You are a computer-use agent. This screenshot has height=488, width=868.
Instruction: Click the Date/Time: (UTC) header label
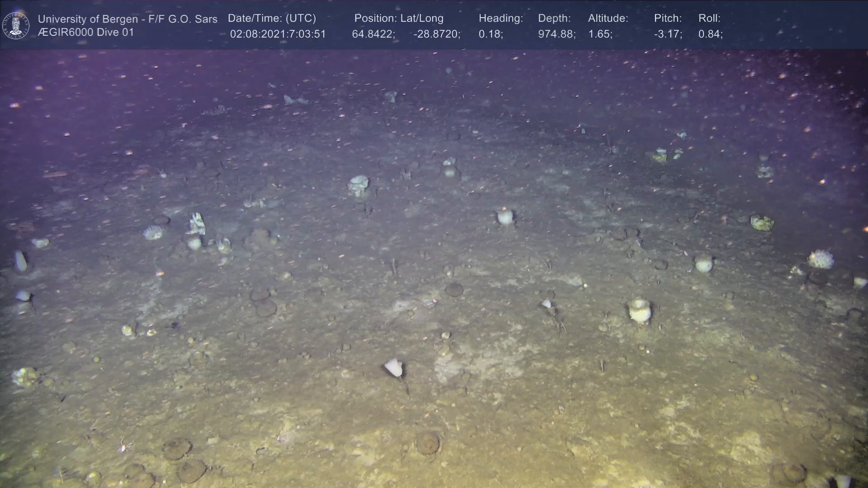272,18
